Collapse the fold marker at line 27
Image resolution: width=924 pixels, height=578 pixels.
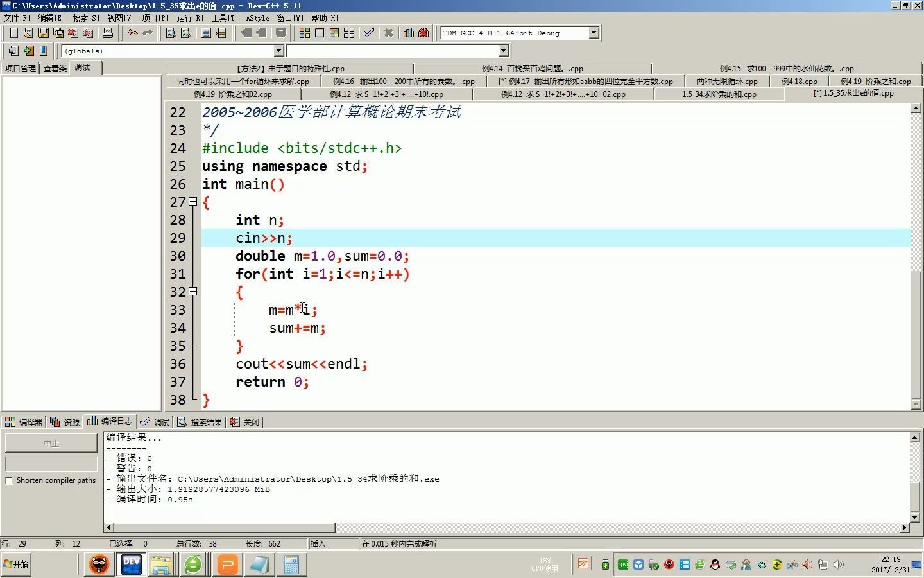[x=193, y=202]
